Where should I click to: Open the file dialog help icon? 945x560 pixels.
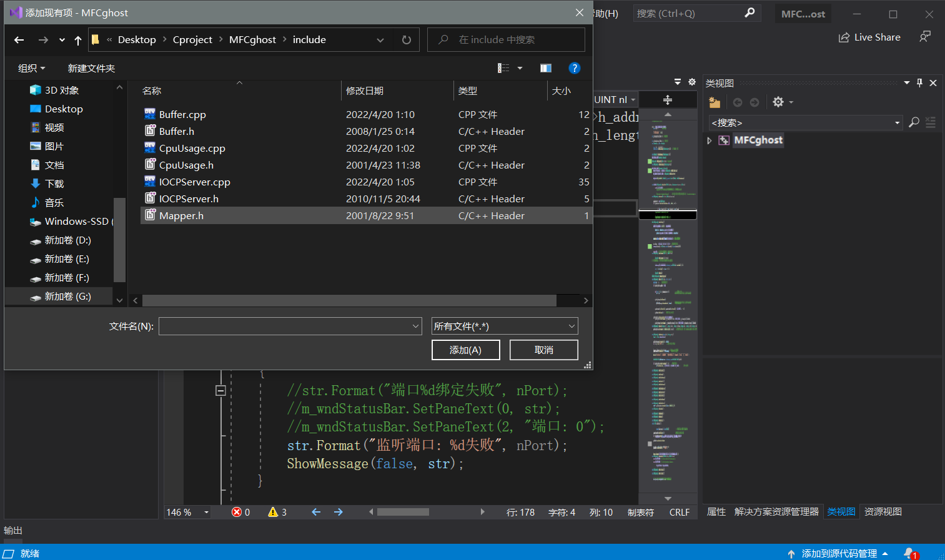[575, 68]
